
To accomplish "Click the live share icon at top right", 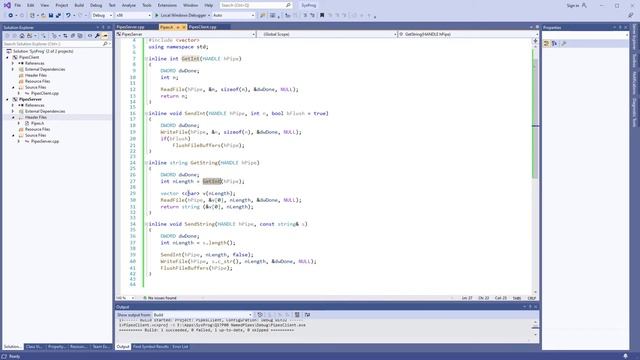I will coord(631,15).
